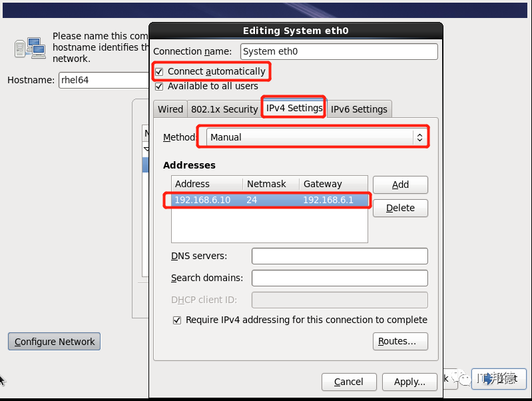532x401 pixels.
Task: Select the netmask cell showing 24
Action: pos(252,200)
